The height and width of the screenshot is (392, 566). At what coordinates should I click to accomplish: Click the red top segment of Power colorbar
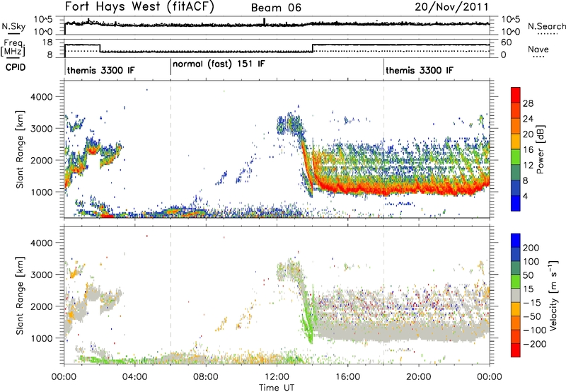coord(516,95)
